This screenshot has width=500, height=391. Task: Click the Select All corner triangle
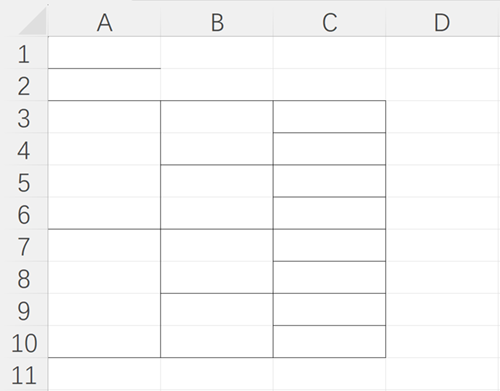click(33, 21)
